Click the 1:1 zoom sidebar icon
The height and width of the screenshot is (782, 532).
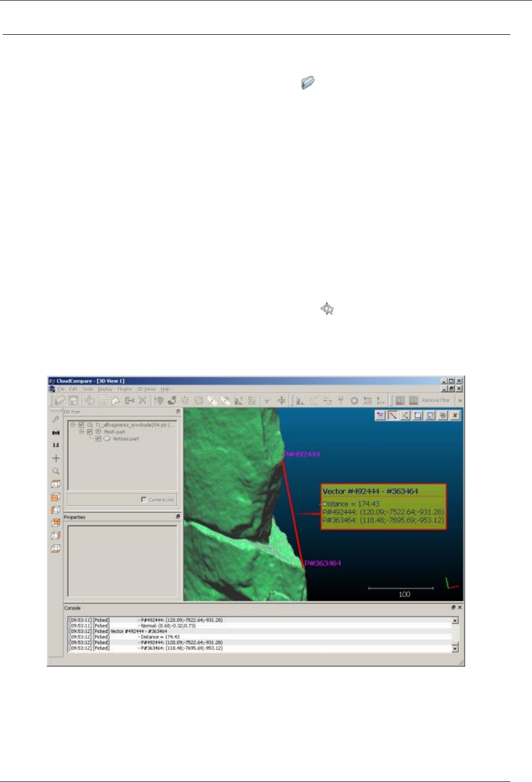[x=56, y=446]
